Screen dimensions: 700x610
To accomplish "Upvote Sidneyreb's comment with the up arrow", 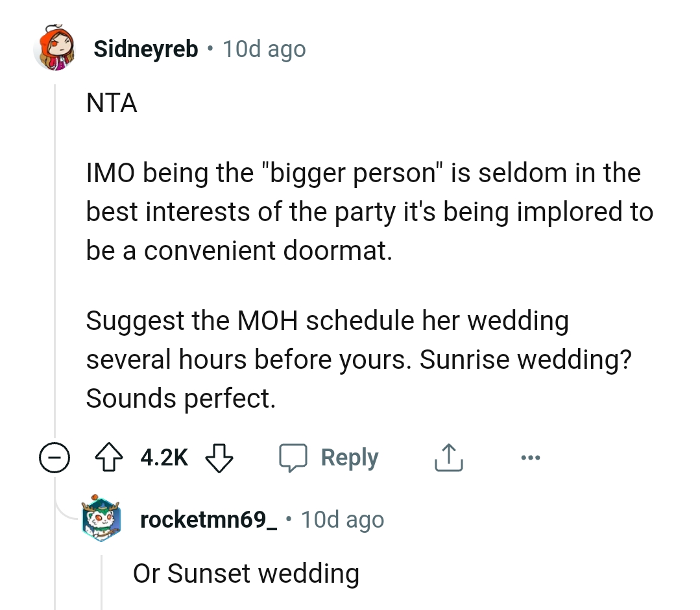I will (110, 457).
